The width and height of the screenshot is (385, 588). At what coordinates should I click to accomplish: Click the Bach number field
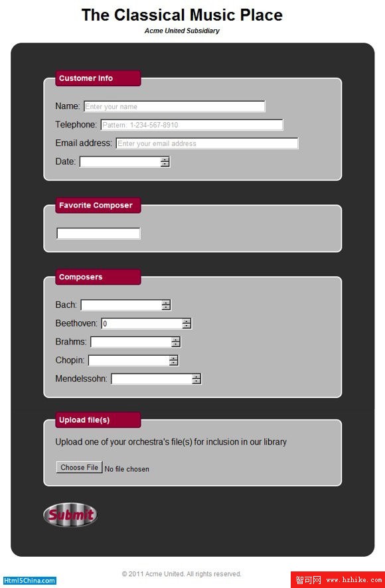pos(121,305)
